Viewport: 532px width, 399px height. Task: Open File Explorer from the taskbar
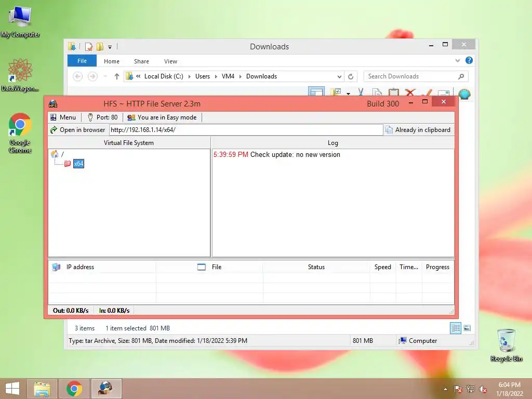coord(42,389)
